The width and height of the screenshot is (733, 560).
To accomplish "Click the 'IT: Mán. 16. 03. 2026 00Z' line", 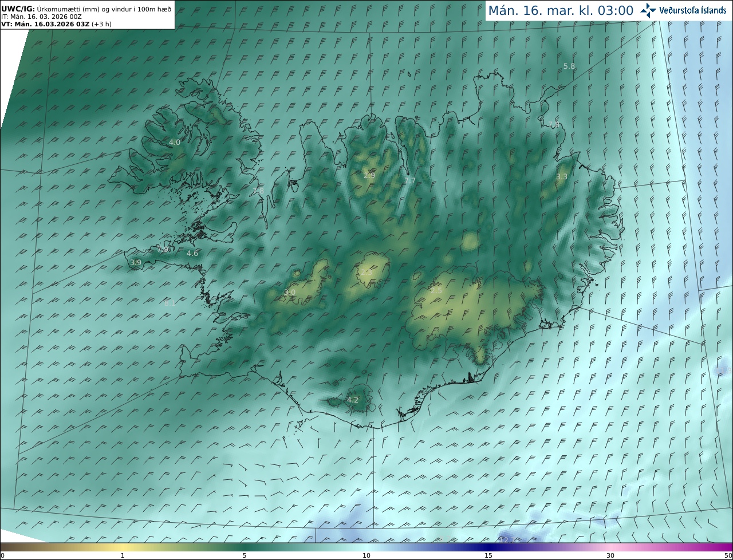I will coord(41,17).
